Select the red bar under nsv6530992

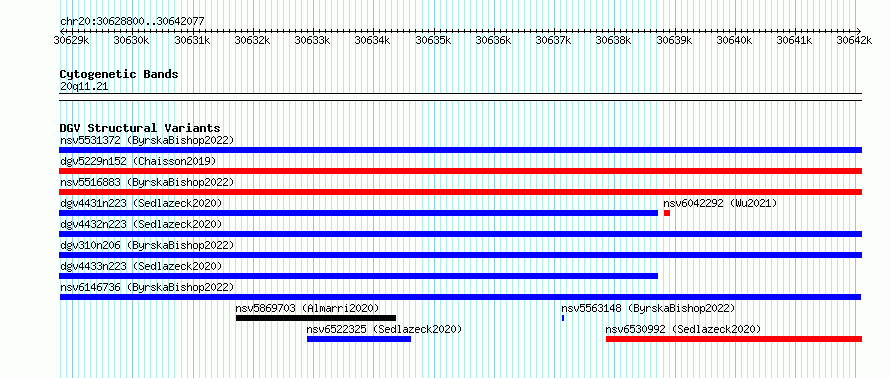click(734, 339)
